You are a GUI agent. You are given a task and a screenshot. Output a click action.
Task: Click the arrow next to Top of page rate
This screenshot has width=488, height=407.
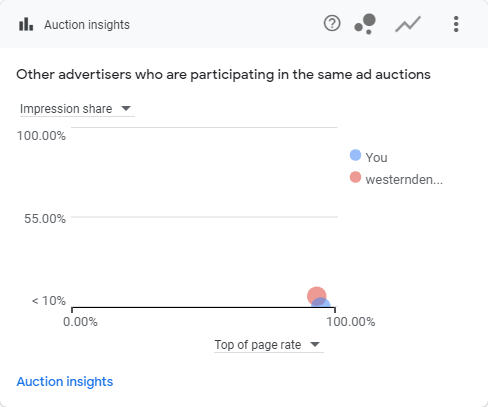tap(315, 344)
